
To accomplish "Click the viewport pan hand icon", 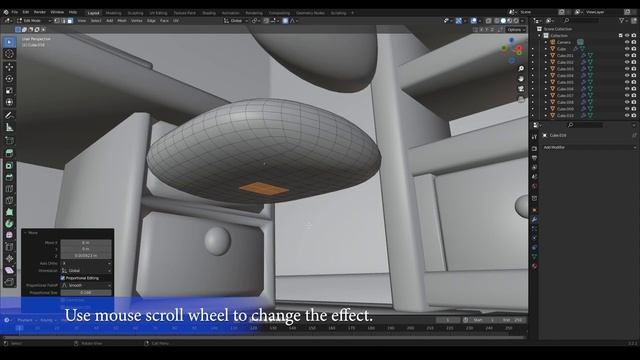I will (x=521, y=79).
